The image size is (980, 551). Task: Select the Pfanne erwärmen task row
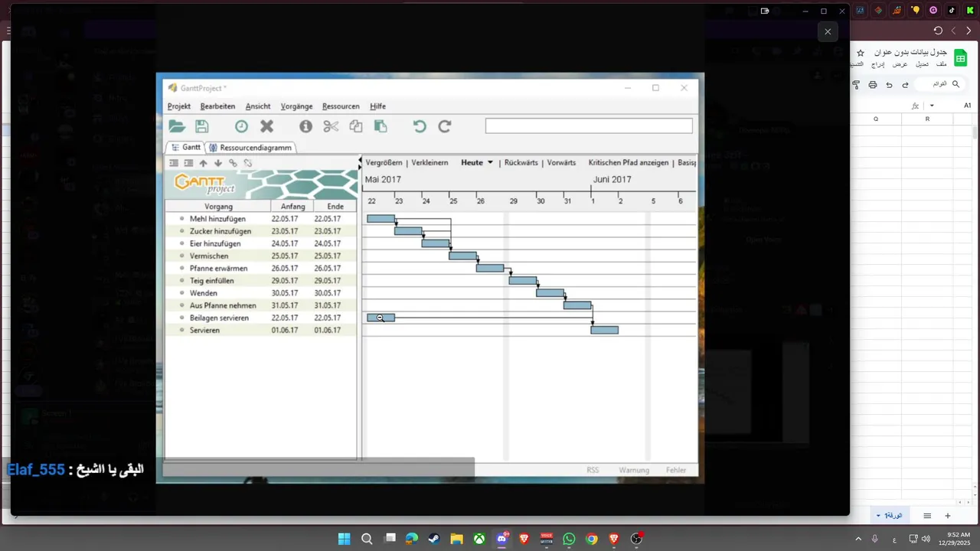pos(261,269)
